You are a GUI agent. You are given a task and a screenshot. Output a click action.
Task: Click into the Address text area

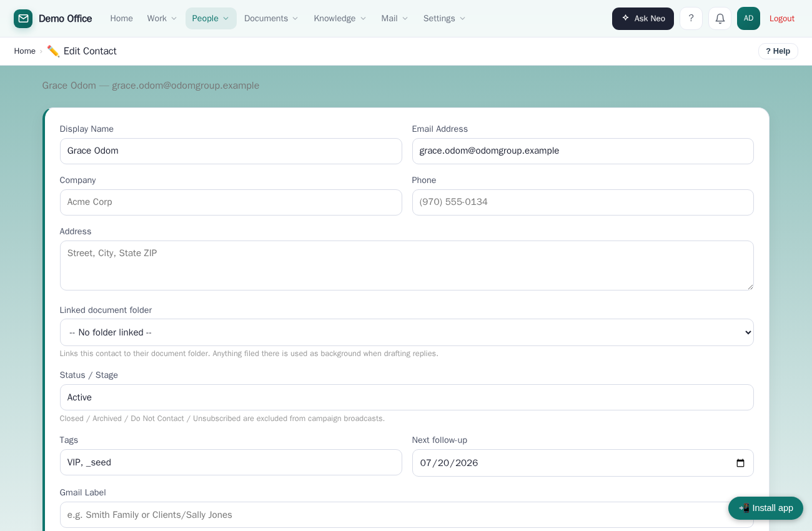coord(407,265)
